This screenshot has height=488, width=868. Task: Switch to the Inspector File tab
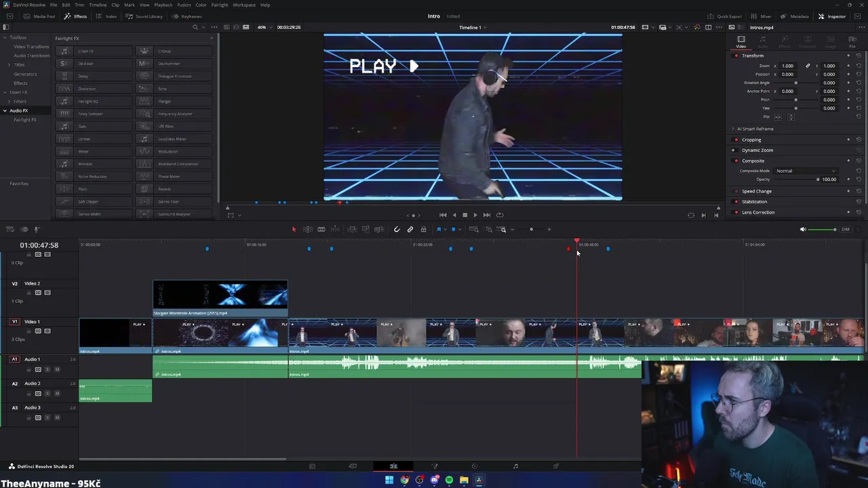[852, 42]
